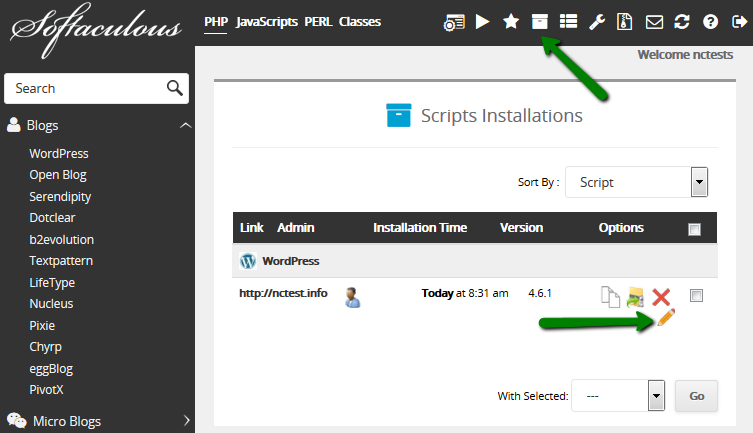Open Dotclear in the sidebar
Viewport: 753px width, 433px height.
click(x=52, y=217)
